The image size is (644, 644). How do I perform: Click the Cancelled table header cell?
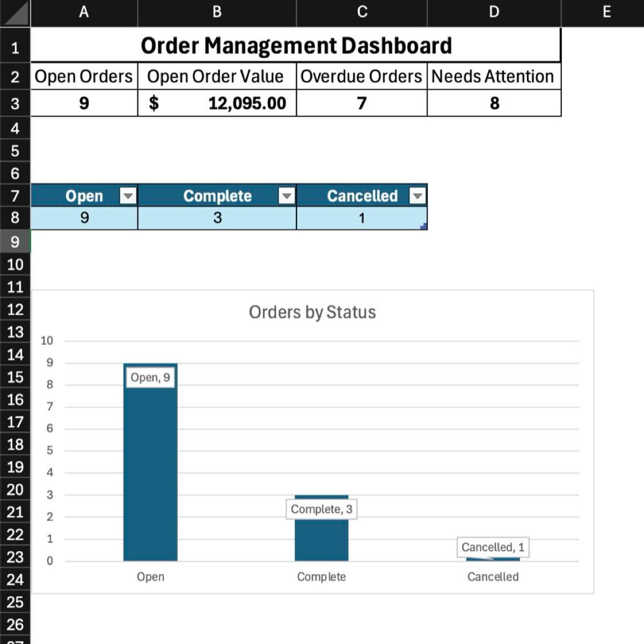click(362, 196)
